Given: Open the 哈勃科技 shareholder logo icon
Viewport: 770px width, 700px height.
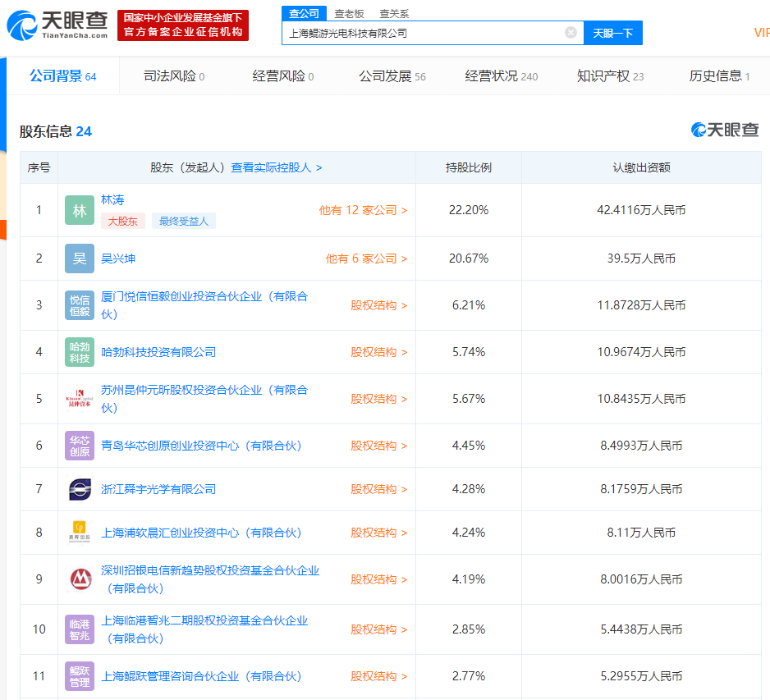Looking at the screenshot, I should (x=80, y=352).
